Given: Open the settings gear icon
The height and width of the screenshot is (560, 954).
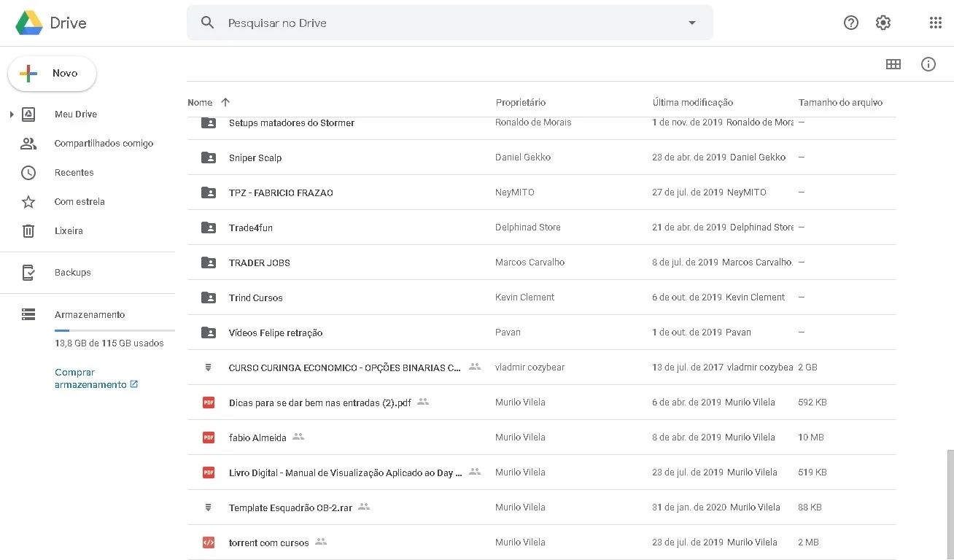Looking at the screenshot, I should [x=883, y=23].
